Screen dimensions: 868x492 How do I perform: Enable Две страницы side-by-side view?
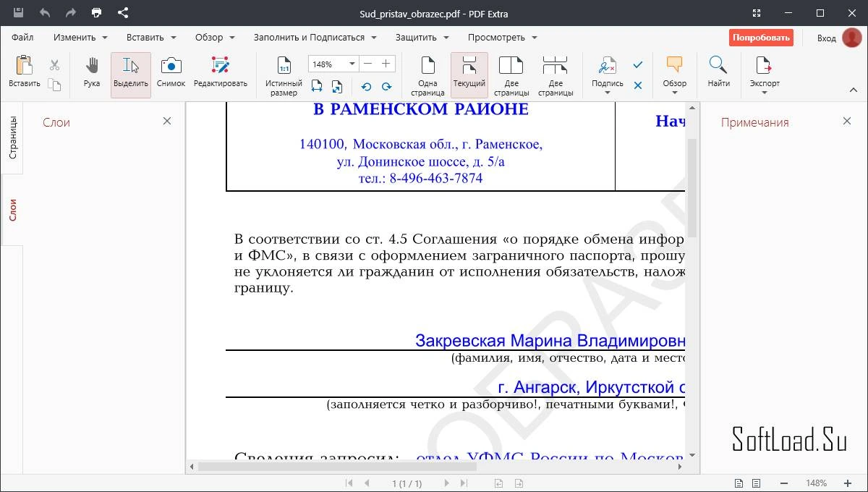click(x=511, y=75)
